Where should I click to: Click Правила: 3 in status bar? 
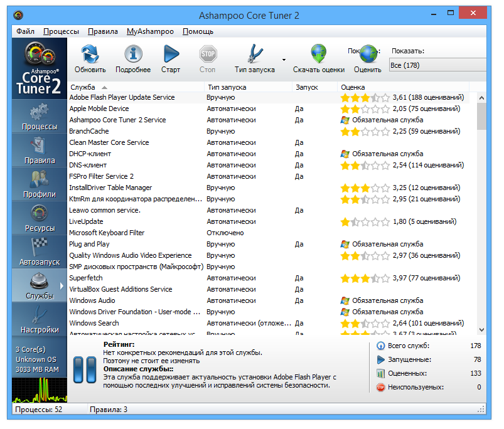(109, 410)
